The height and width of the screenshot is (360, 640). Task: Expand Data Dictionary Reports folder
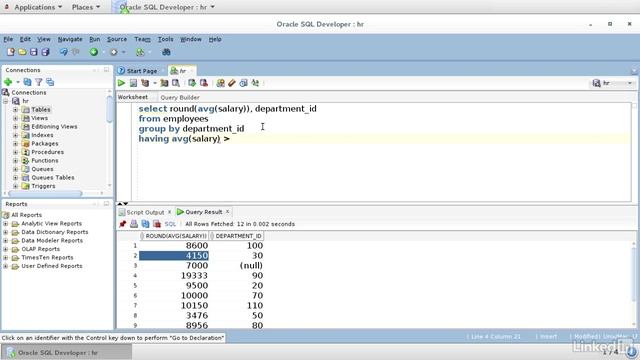click(6, 232)
